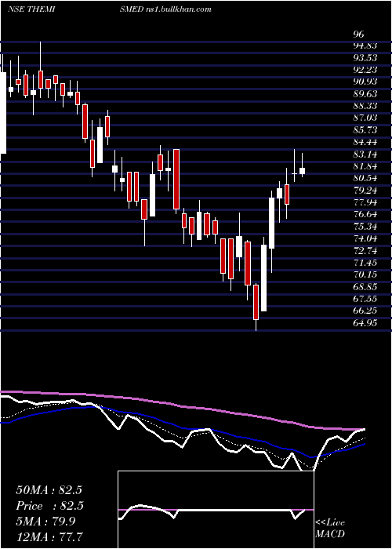
Task: Click the <<Live MACD label
Action: 330,529
